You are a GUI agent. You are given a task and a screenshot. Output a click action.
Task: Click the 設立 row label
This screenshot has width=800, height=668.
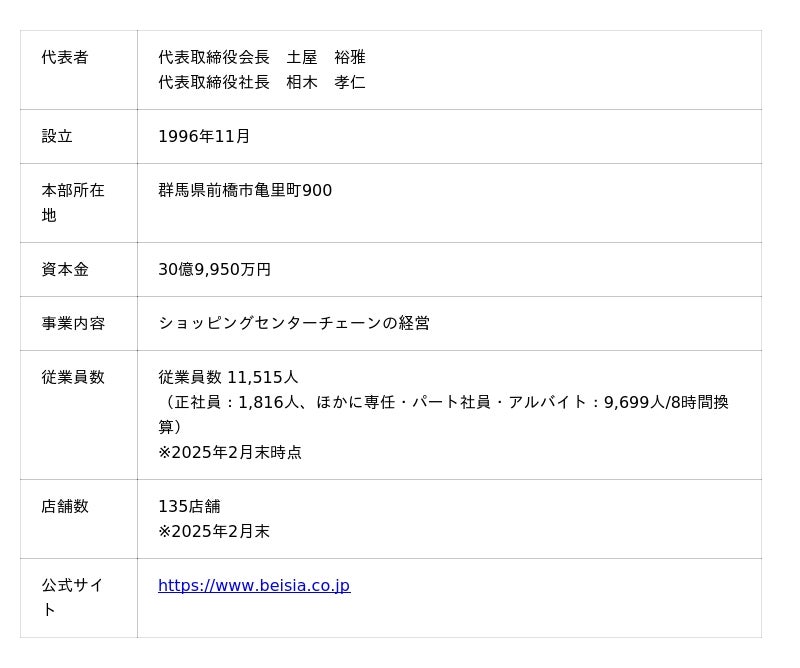point(57,137)
